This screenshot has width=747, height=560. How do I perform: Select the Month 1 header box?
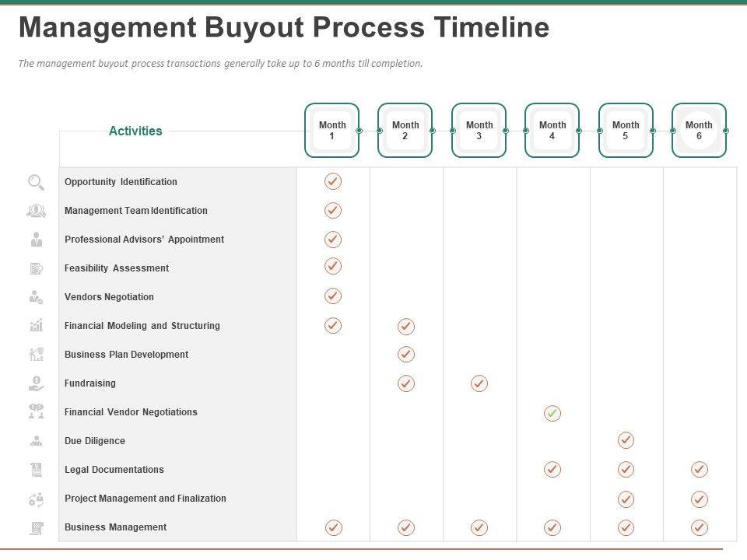point(332,131)
